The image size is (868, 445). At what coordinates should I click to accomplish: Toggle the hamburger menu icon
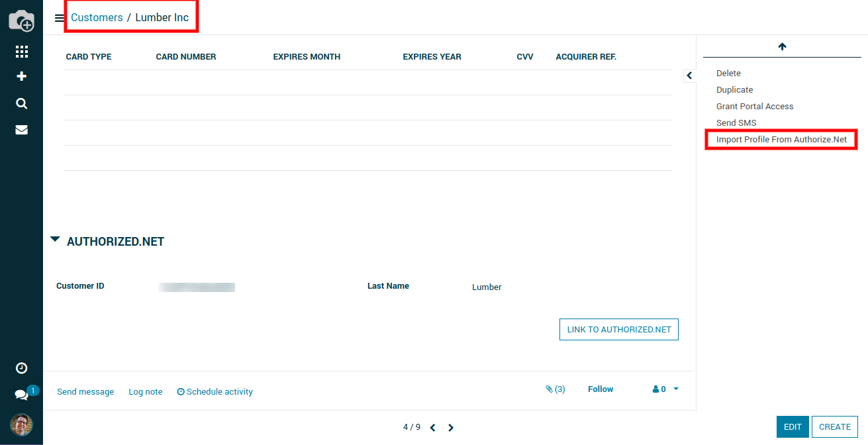tap(59, 18)
